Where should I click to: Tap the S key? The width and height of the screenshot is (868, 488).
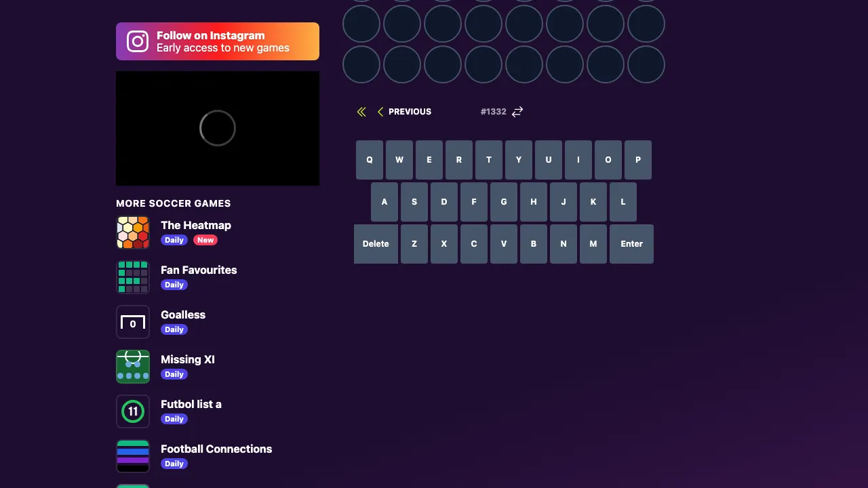pyautogui.click(x=414, y=202)
